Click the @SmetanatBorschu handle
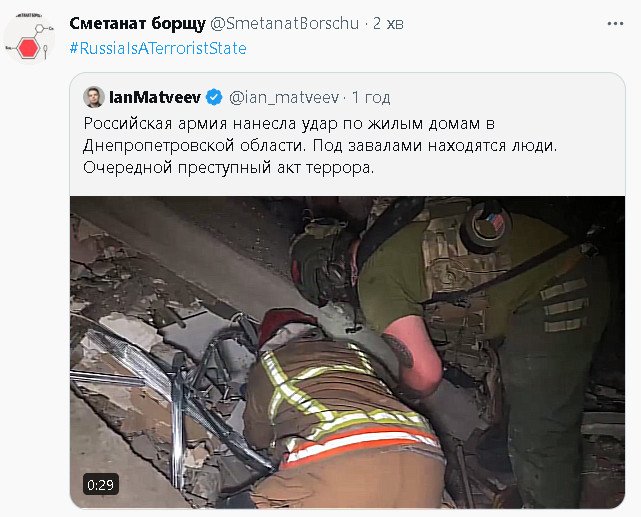Viewport: 641px width, 517px height. 285,24
